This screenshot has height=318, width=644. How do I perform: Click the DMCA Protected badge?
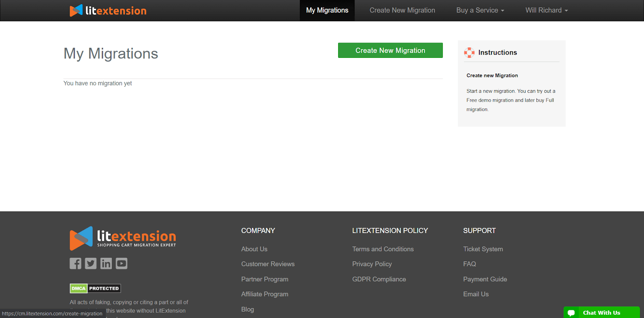[x=95, y=288]
